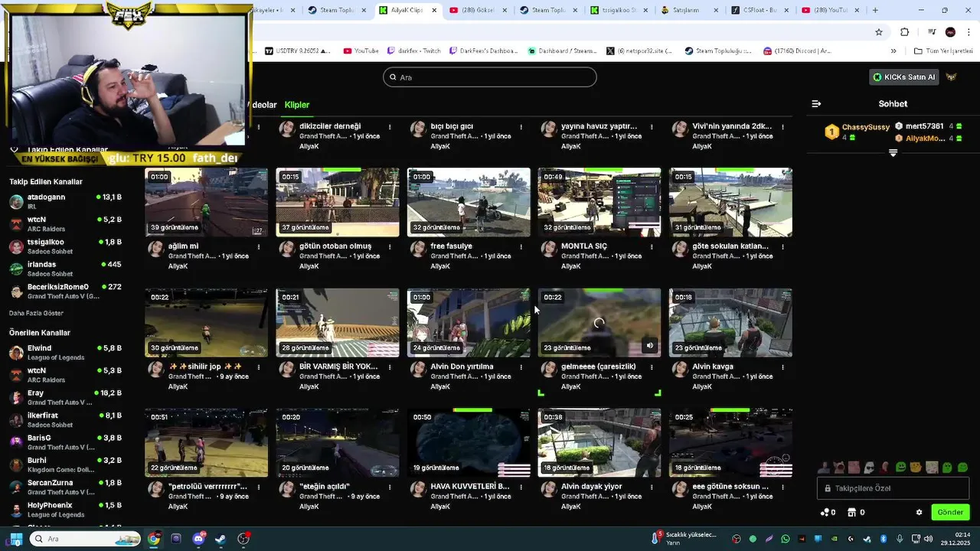Open a new browser tab with plus button

875,10
